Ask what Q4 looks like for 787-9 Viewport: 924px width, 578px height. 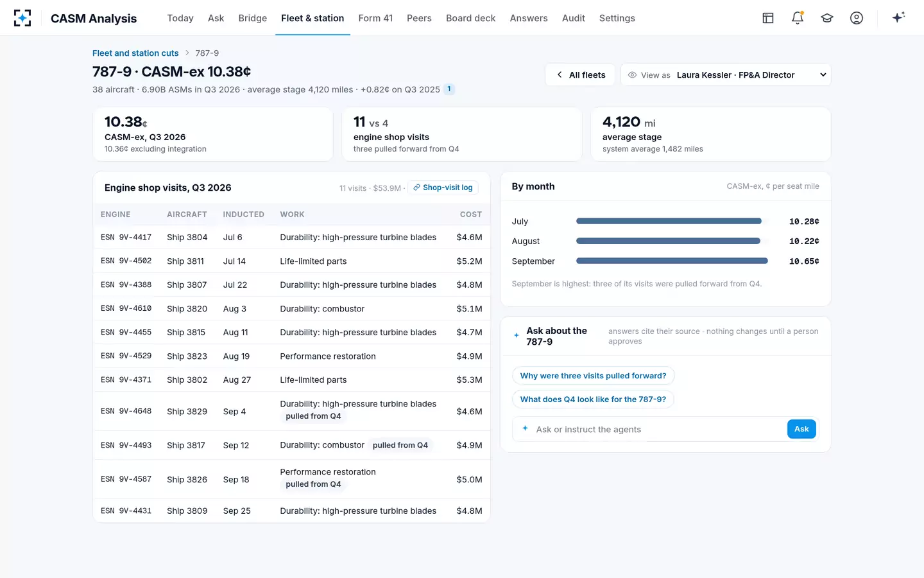pos(593,399)
